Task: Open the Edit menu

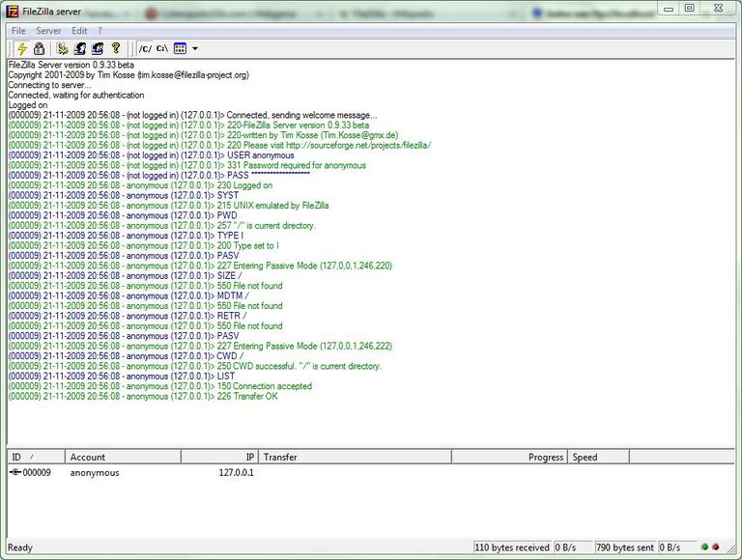Action: tap(79, 31)
